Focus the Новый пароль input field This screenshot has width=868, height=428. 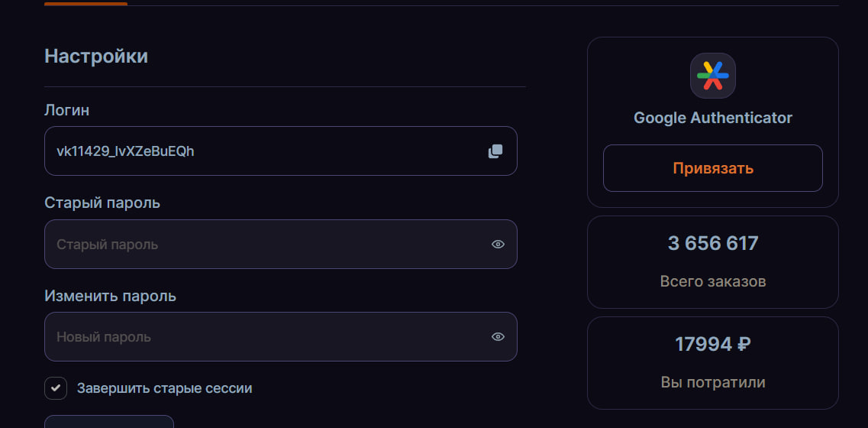coord(281,336)
